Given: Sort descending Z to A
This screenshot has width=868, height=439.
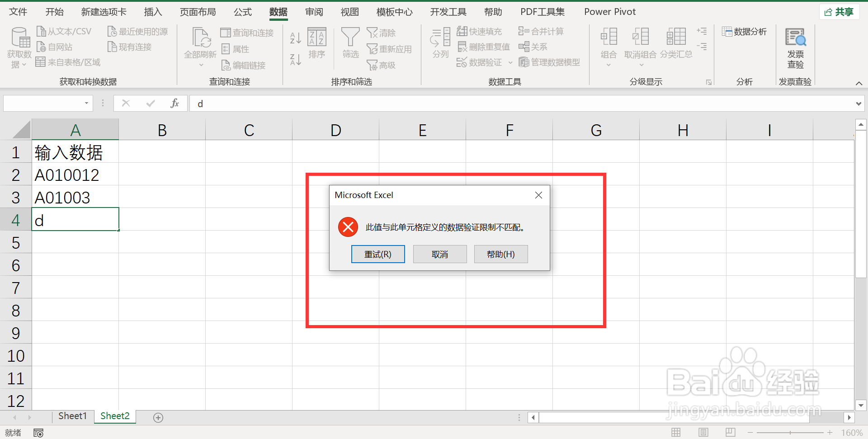Looking at the screenshot, I should 296,59.
